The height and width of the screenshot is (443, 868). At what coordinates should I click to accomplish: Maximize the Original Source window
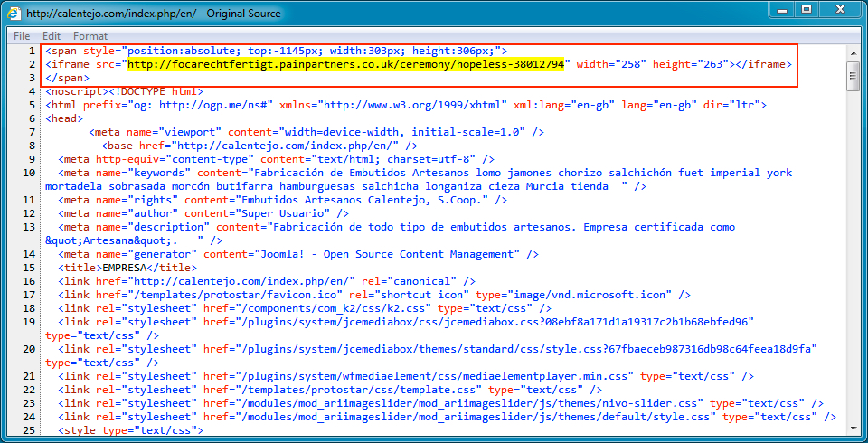click(x=806, y=10)
